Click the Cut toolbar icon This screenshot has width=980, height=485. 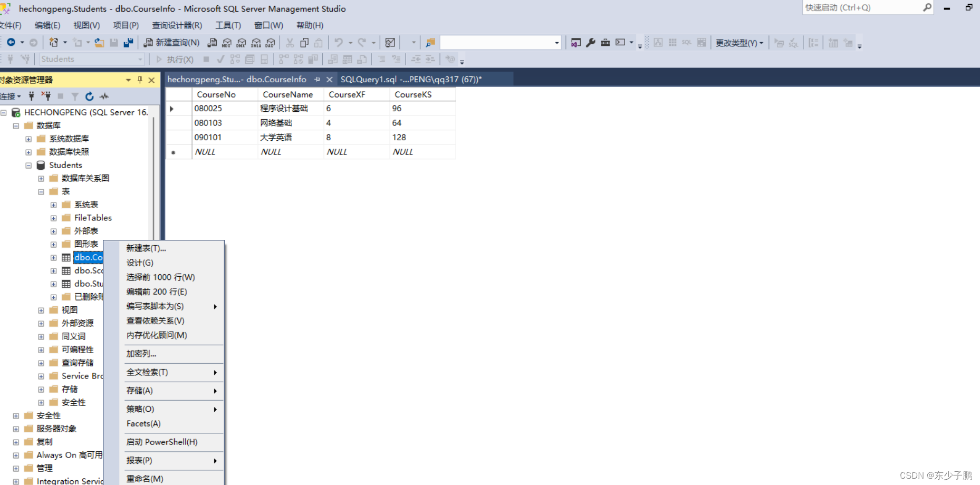pyautogui.click(x=289, y=42)
